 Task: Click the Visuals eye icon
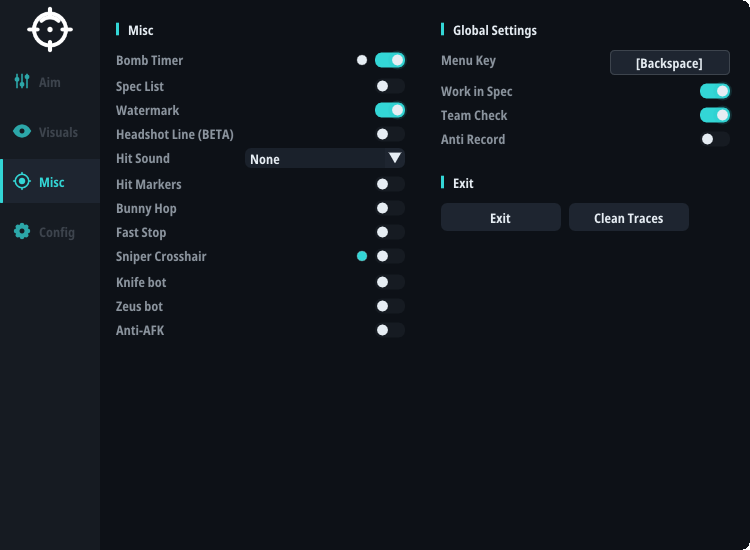(22, 131)
